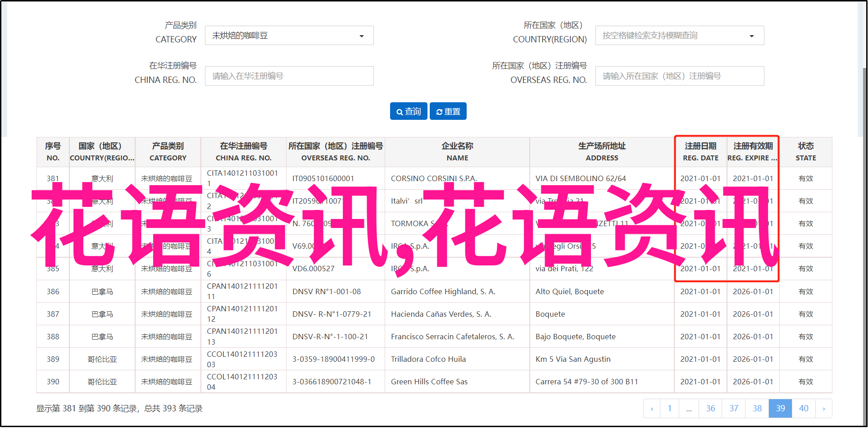Click the 查询 search button
This screenshot has width=868, height=428.
coord(409,111)
